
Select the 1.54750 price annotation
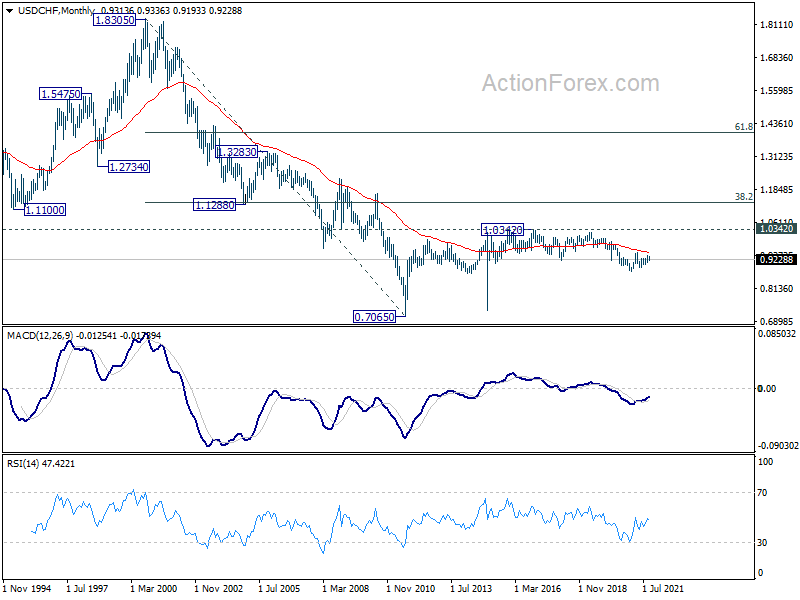coord(60,93)
